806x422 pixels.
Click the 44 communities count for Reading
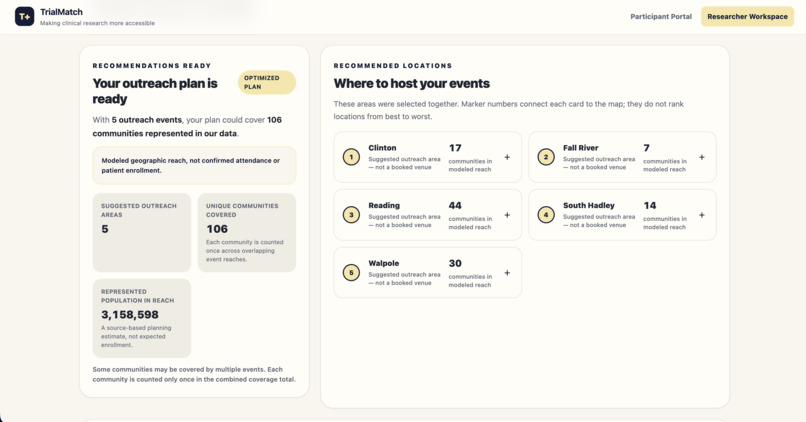[x=455, y=206]
